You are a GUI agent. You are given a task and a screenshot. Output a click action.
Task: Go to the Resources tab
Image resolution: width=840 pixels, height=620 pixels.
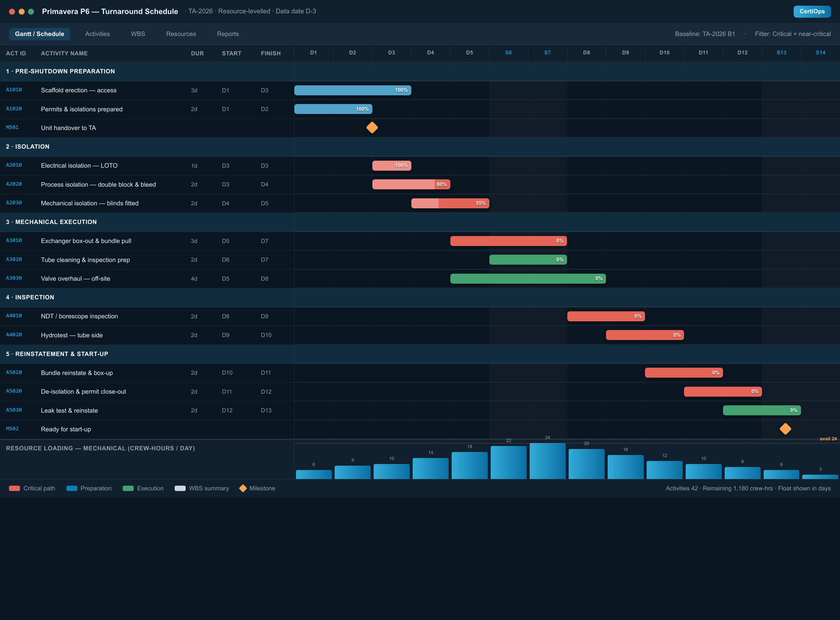(x=181, y=34)
